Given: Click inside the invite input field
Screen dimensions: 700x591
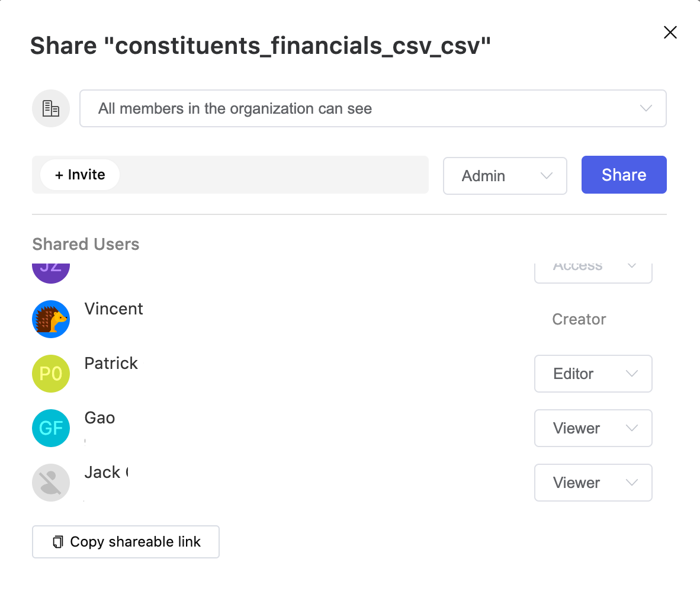Looking at the screenshot, I should point(272,175).
